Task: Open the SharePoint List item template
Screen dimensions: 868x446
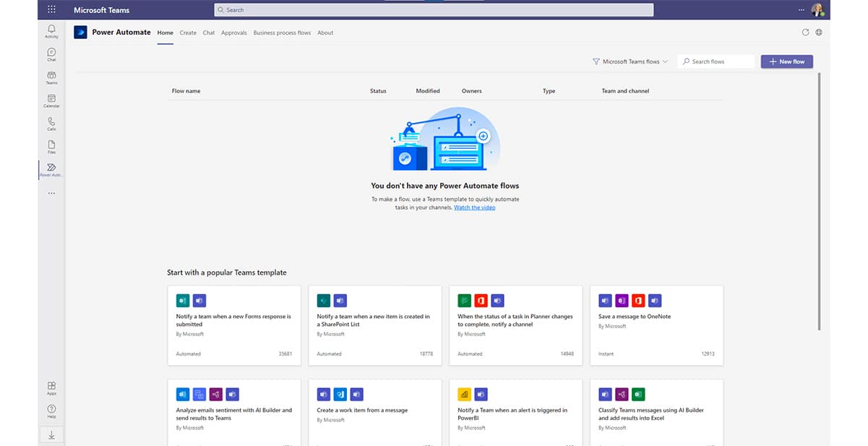Action: (375, 325)
